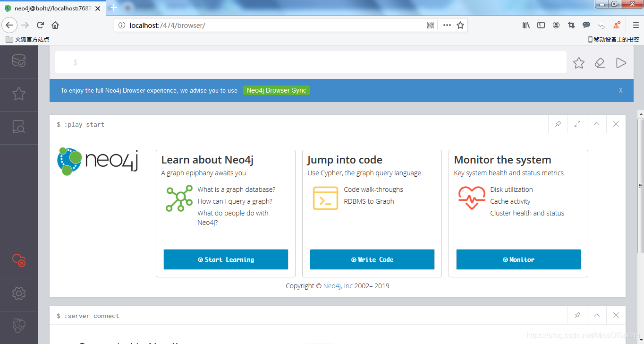
Task: Click the orange extension icon with badge
Action: point(617,25)
